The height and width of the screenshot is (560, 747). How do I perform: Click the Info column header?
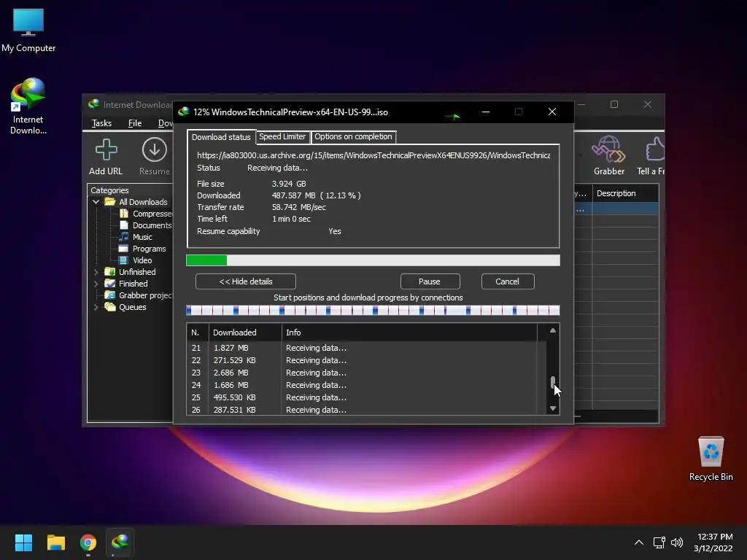409,332
